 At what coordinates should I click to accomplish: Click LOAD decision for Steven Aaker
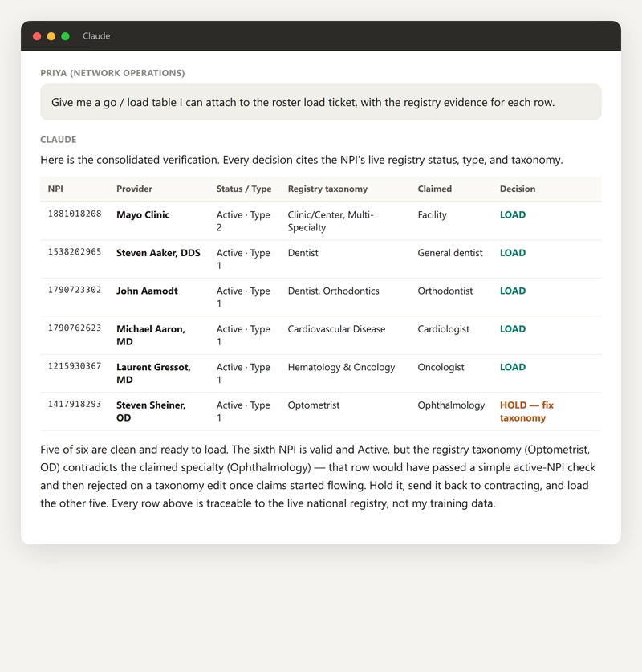point(513,253)
